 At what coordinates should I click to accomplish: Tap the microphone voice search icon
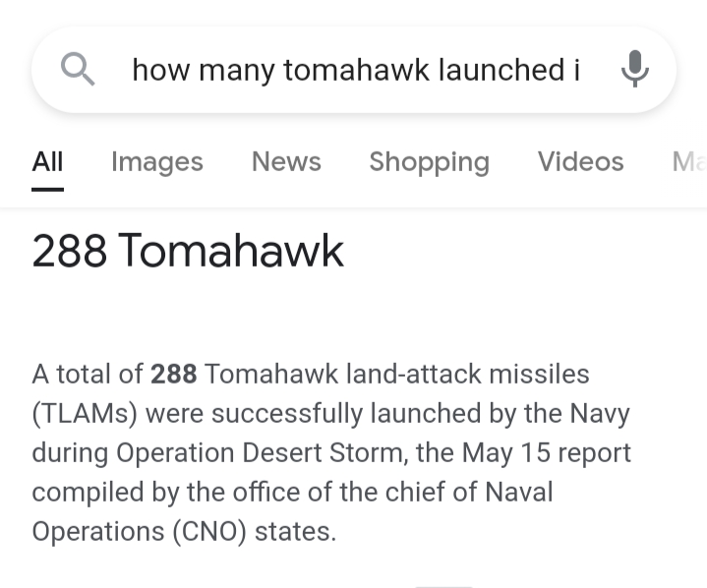point(635,70)
